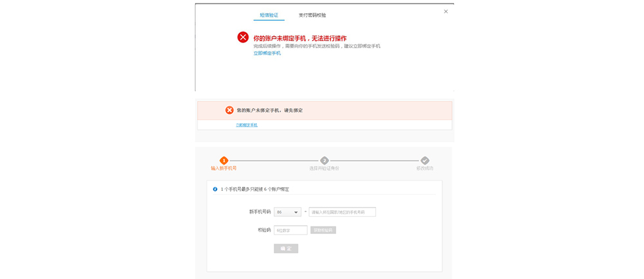
Task: Click the 6-digit verification code field
Action: point(290,230)
